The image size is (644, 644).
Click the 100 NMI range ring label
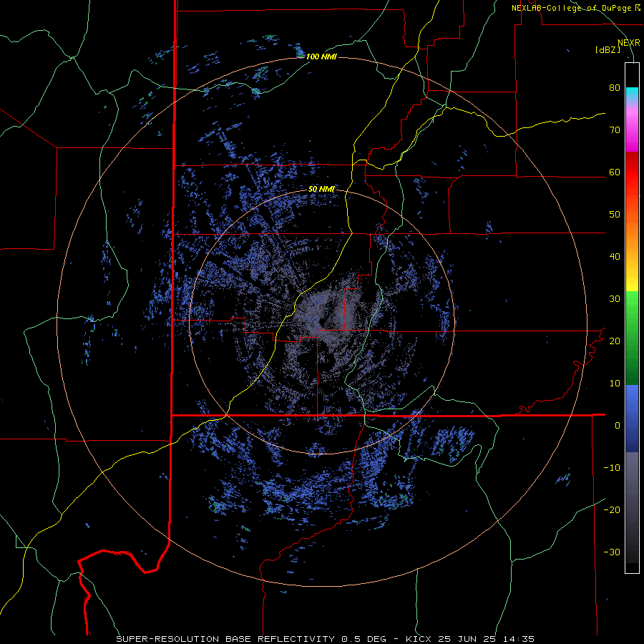321,57
